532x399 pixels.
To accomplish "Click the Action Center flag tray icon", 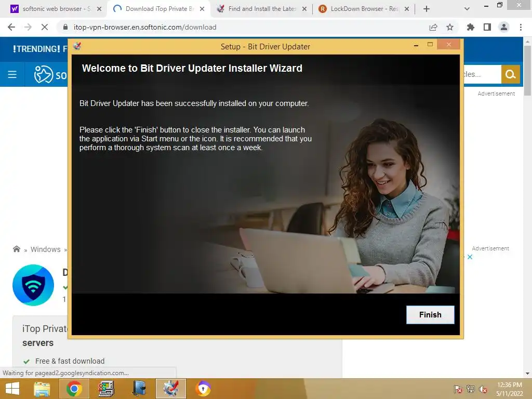I will [458, 389].
